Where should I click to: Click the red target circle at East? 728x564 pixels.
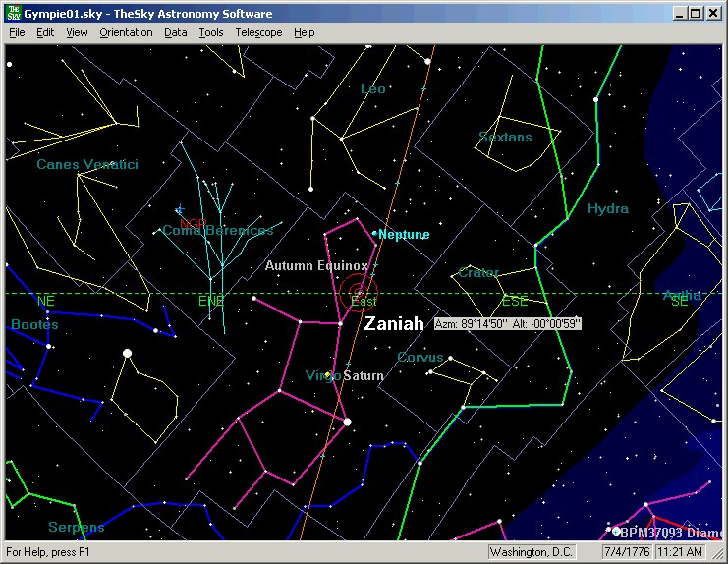coord(359,293)
